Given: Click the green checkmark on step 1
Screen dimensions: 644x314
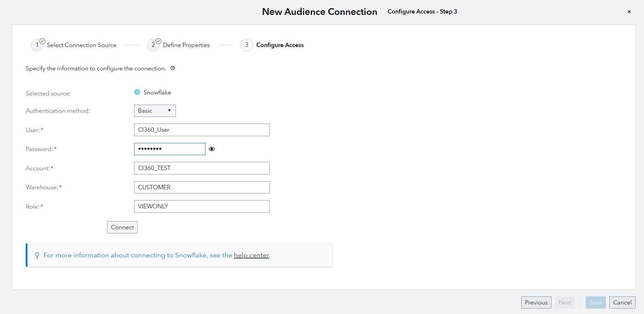Looking at the screenshot, I should tap(42, 41).
